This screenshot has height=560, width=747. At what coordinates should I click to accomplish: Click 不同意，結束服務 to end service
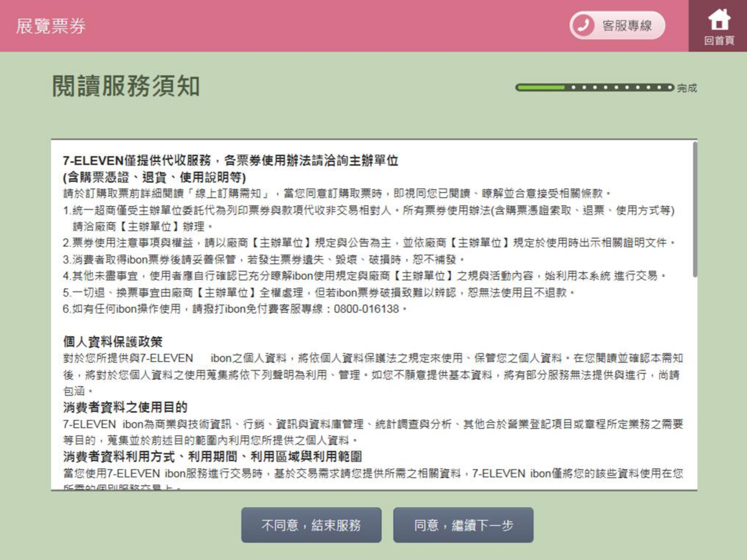tap(311, 525)
